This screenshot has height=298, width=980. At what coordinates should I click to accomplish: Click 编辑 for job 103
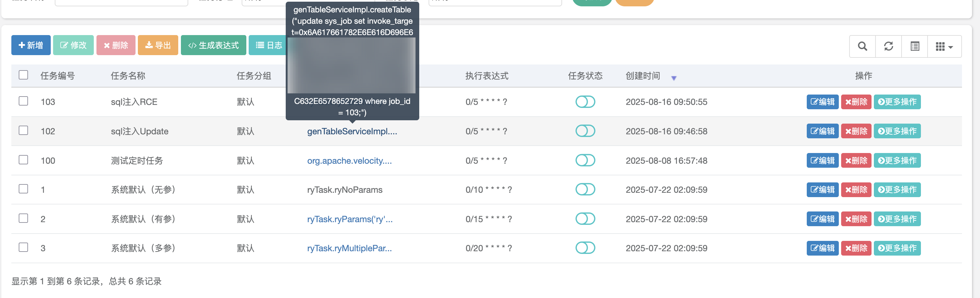point(822,102)
